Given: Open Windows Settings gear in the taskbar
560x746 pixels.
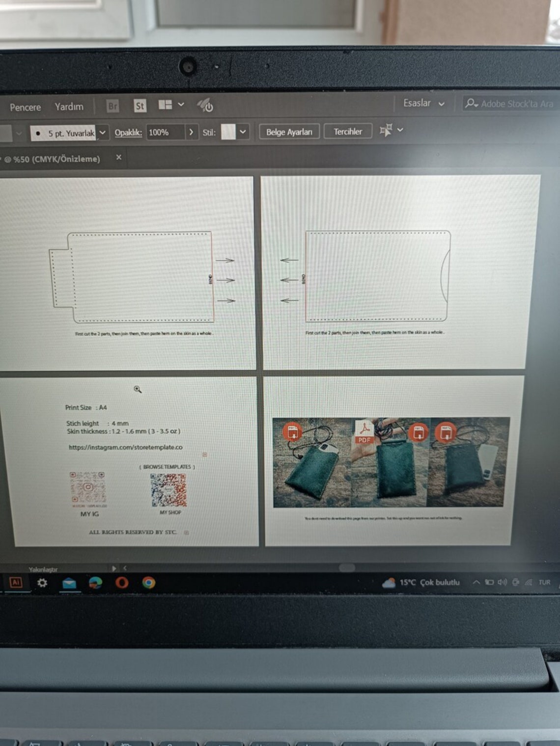Looking at the screenshot, I should (42, 583).
